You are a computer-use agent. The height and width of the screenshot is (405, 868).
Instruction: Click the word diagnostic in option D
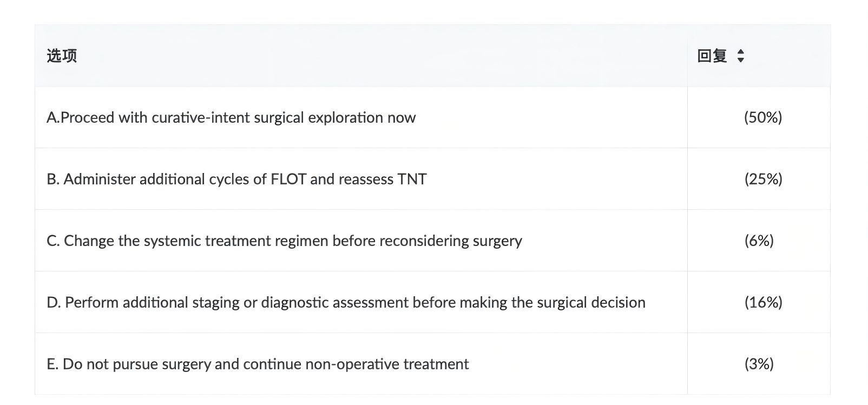tap(295, 302)
